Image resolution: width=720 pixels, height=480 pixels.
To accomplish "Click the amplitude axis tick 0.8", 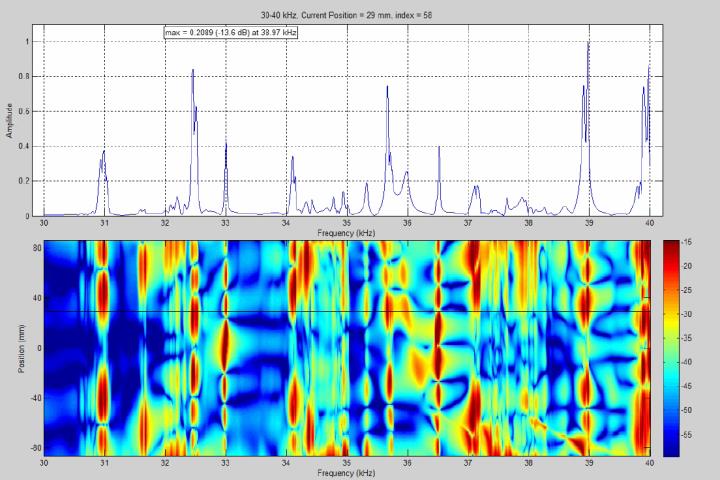I will (24, 77).
